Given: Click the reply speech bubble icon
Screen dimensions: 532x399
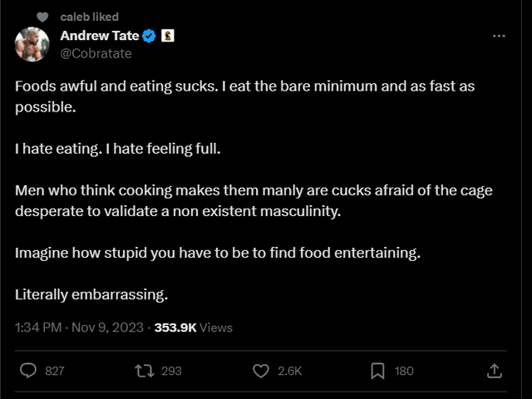Looking at the screenshot, I should (27, 370).
